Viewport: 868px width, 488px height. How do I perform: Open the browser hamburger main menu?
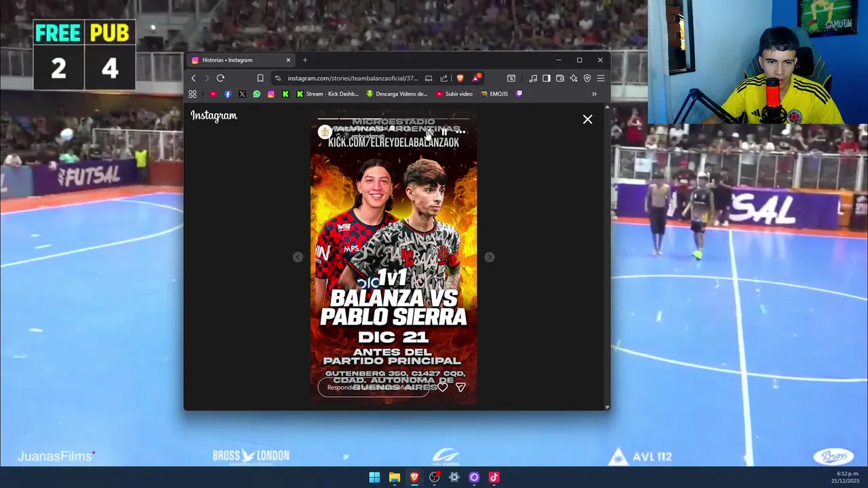601,79
